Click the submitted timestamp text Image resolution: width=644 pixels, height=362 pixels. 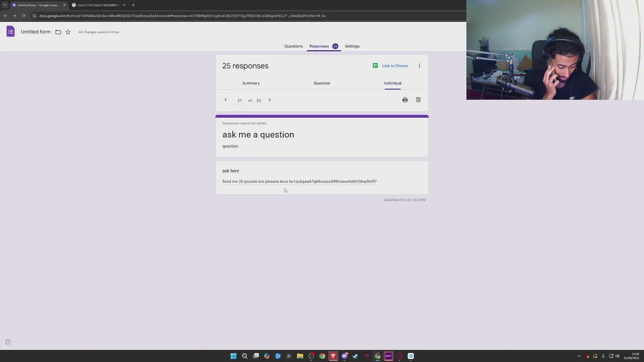point(405,200)
